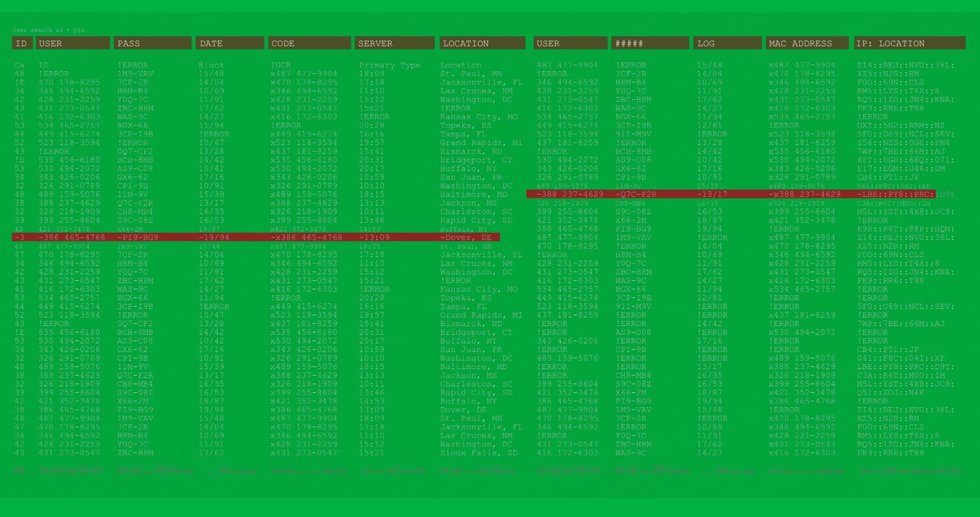Select highlighted IP '-LBE::PY8::PRC:'
Viewport: 980px width, 517px height.
click(x=896, y=195)
